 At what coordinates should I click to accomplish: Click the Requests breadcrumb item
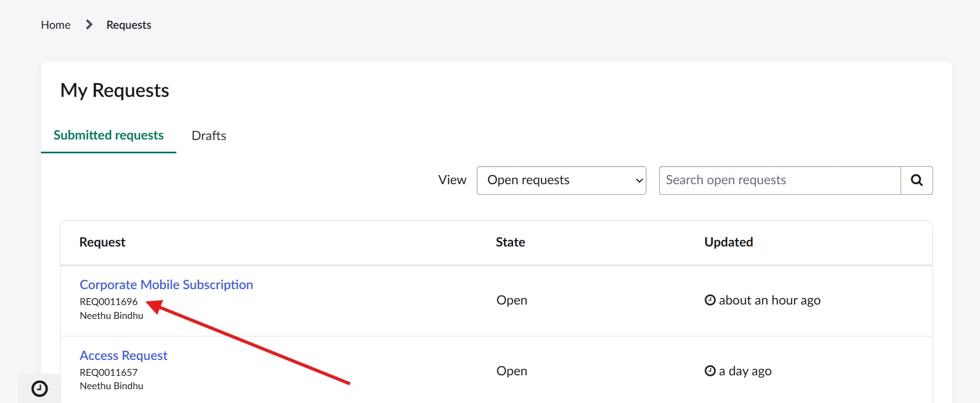coord(128,24)
